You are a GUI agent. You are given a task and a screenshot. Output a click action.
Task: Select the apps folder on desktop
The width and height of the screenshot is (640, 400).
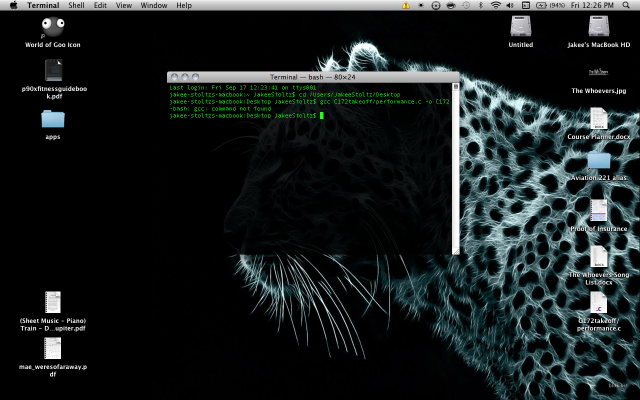click(x=53, y=119)
